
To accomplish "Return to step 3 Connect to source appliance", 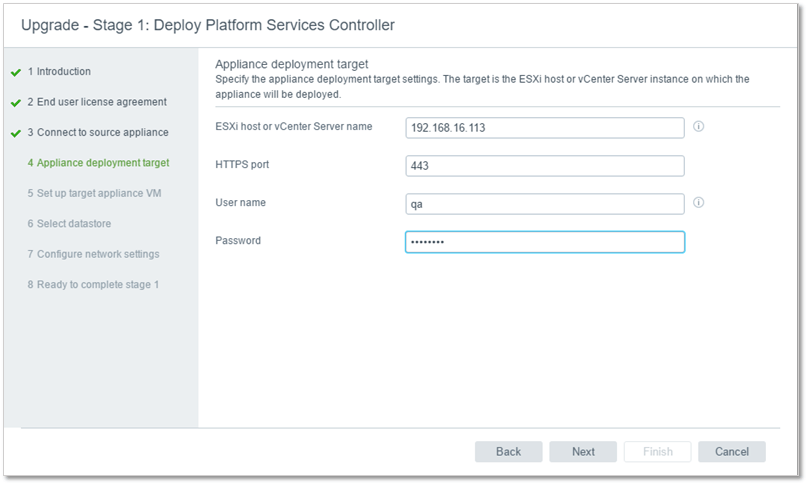I will tap(98, 132).
